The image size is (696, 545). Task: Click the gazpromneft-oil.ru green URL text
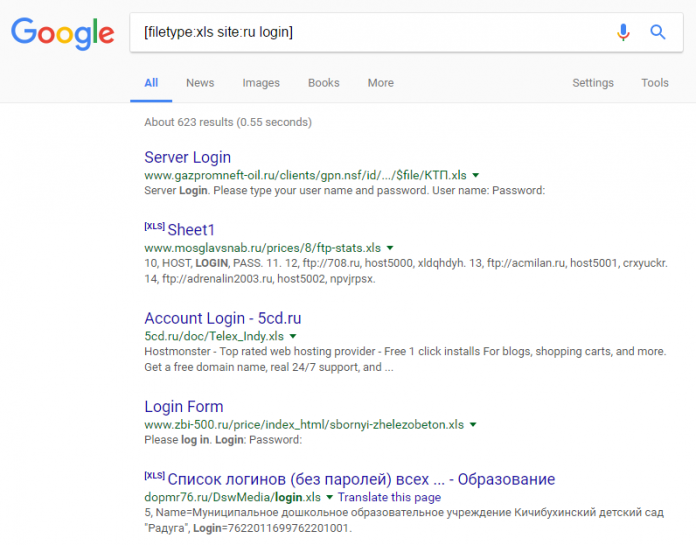(x=305, y=175)
